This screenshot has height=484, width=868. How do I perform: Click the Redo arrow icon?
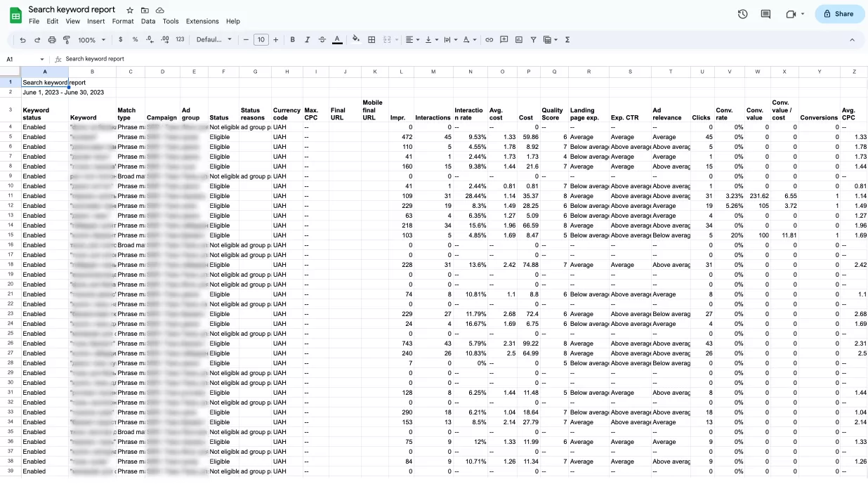pos(37,40)
